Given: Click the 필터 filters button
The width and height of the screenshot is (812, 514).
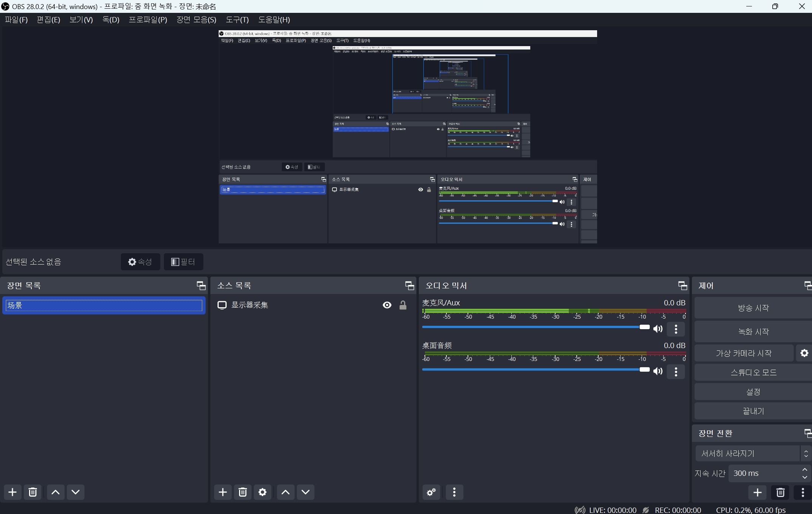Looking at the screenshot, I should click(x=184, y=262).
